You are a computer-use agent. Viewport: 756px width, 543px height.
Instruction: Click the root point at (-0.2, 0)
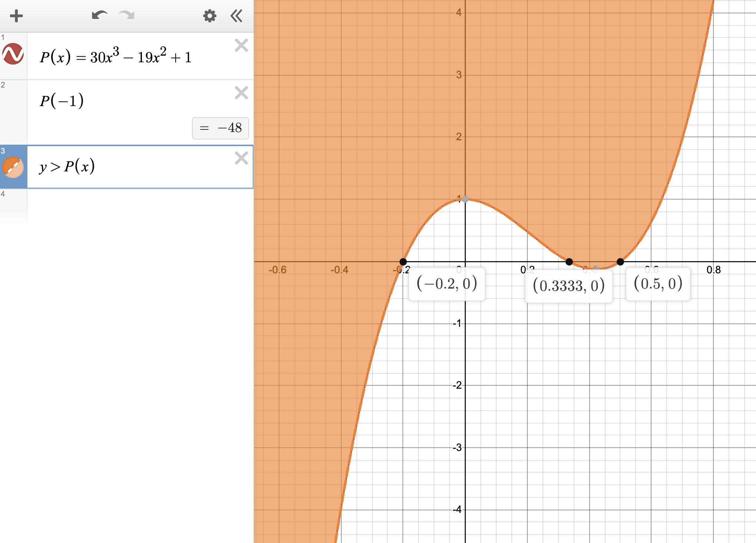(x=403, y=262)
